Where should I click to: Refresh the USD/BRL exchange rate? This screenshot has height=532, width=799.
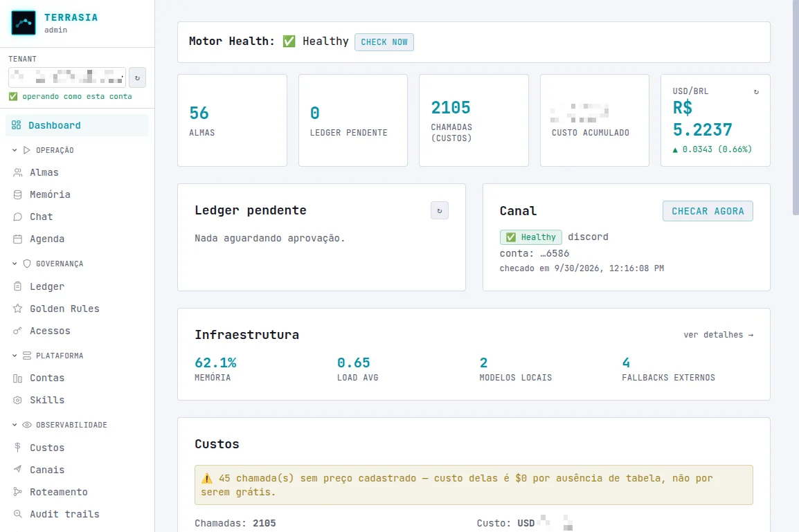[756, 91]
